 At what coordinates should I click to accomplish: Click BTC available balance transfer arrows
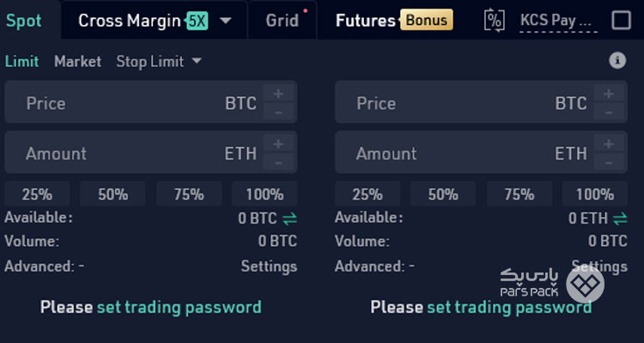[289, 219]
